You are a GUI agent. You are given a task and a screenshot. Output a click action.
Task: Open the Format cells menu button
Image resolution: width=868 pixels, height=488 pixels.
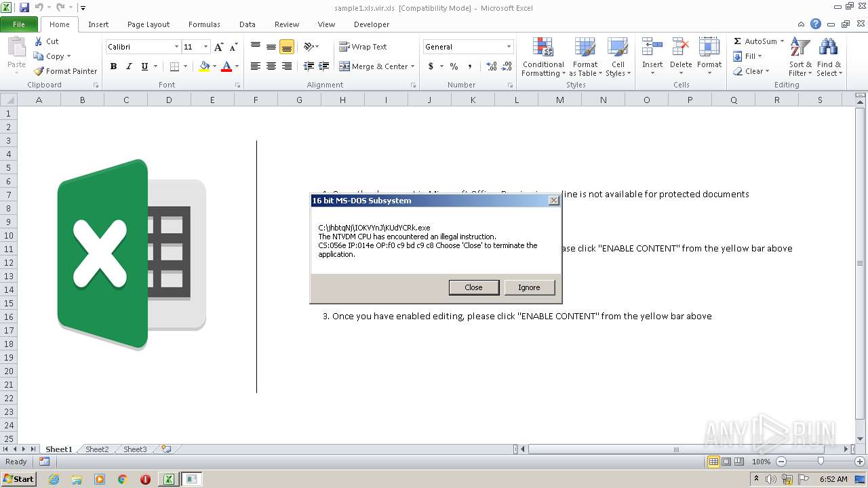pyautogui.click(x=709, y=58)
